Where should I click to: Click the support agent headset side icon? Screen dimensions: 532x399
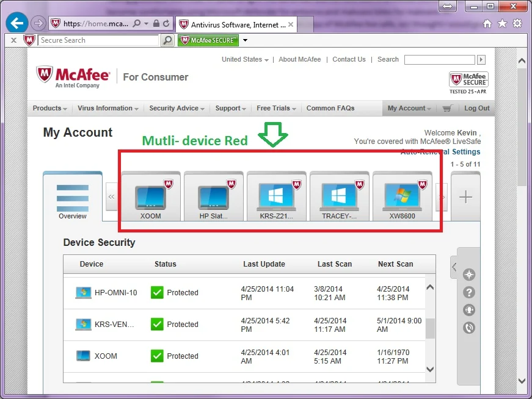pyautogui.click(x=469, y=310)
